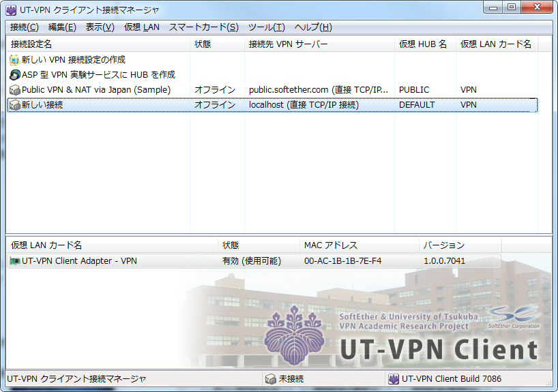Click the 未接続 status bar icon
This screenshot has width=558, height=392.
coord(270,379)
